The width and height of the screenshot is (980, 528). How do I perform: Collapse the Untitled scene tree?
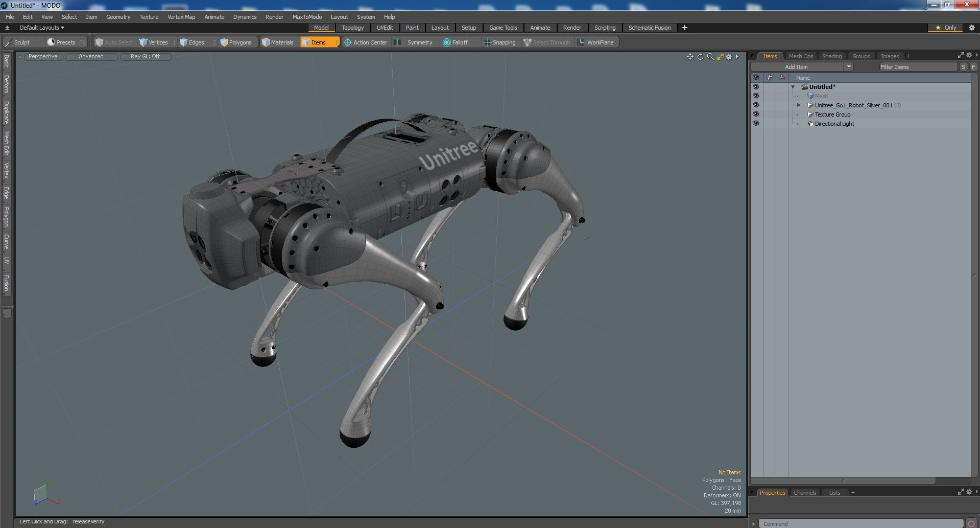click(793, 87)
